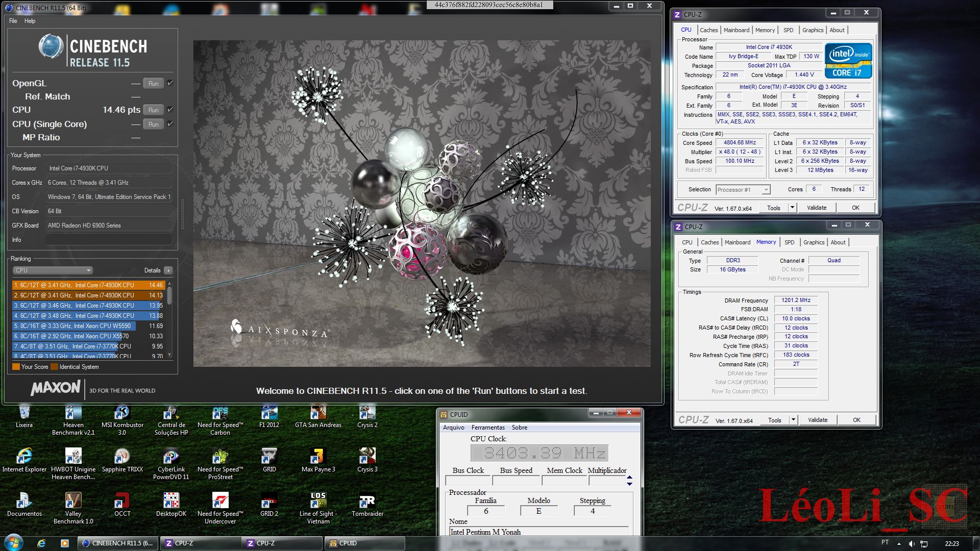Click Tools button in upper CPU-Z window
The image size is (980, 551).
point(773,208)
